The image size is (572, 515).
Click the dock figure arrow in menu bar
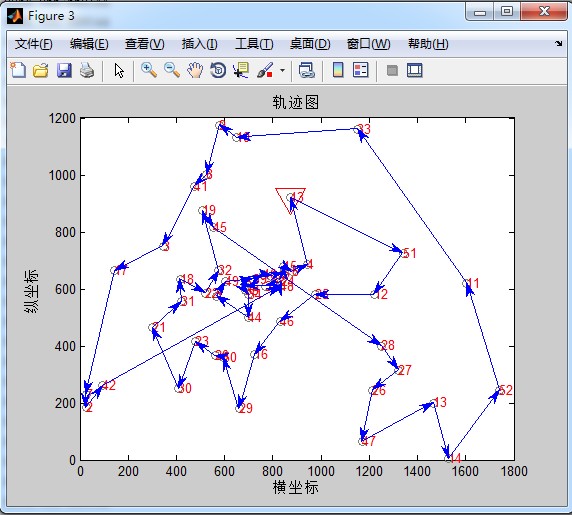(559, 44)
